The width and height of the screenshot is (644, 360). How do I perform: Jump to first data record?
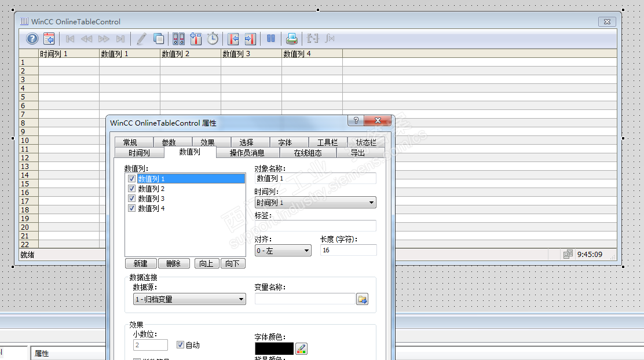(x=70, y=39)
